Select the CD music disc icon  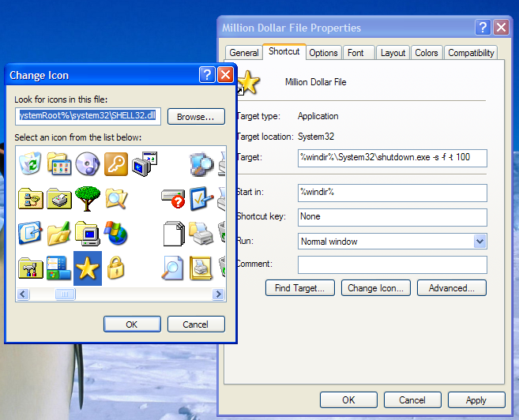[88, 163]
